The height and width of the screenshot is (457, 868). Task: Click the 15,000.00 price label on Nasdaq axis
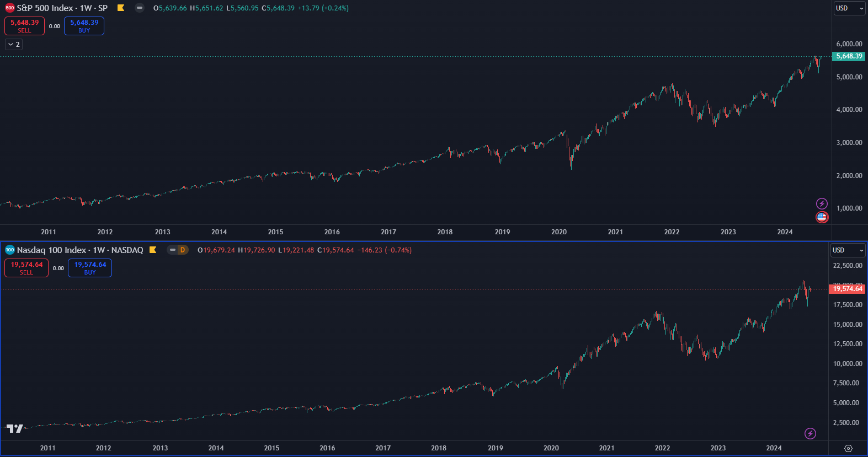pyautogui.click(x=848, y=325)
